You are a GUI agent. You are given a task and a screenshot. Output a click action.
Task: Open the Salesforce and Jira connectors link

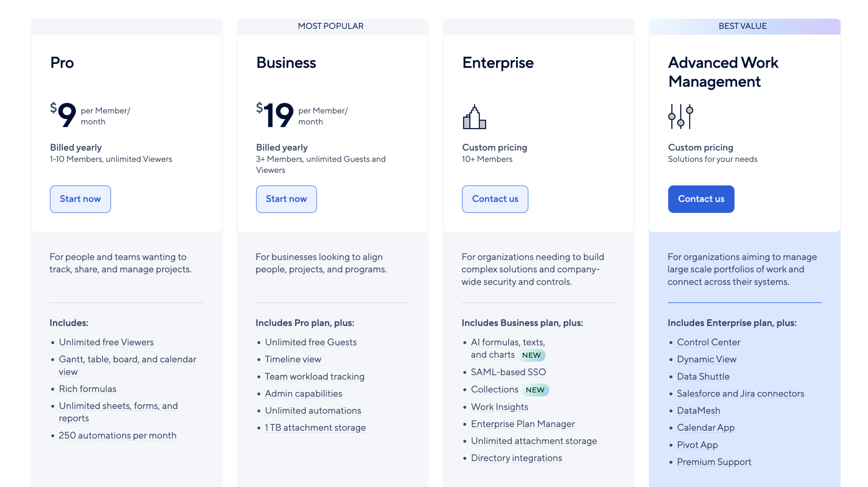pyautogui.click(x=741, y=394)
